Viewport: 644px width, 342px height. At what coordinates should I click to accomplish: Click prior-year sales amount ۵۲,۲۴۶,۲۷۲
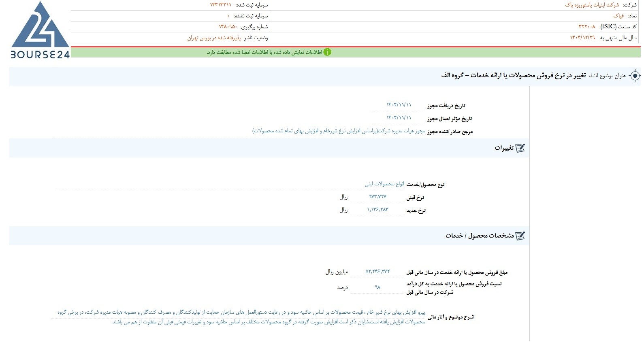377,272
